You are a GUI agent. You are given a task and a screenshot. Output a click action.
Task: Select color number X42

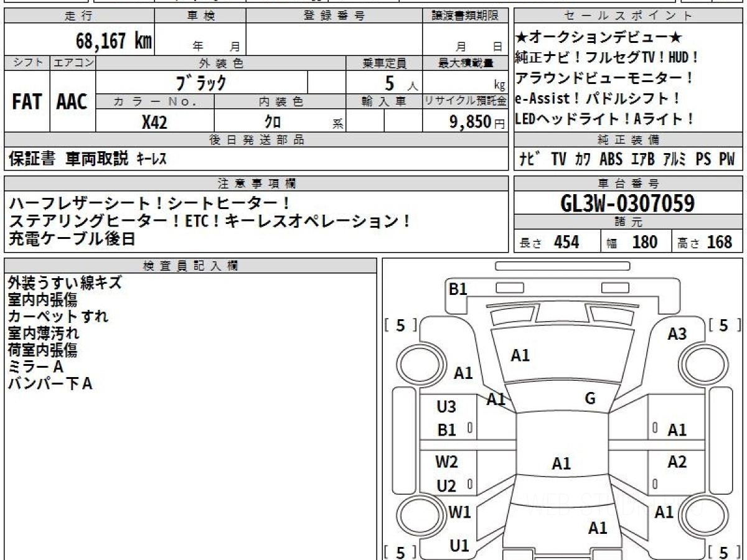(155, 122)
